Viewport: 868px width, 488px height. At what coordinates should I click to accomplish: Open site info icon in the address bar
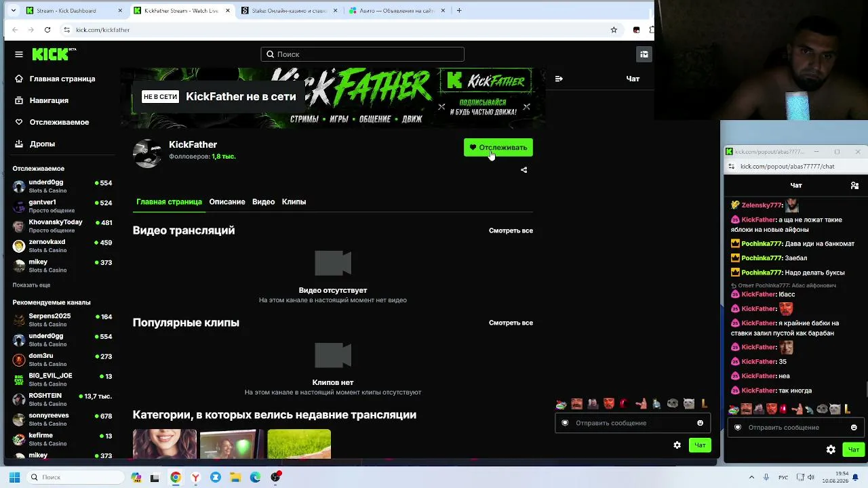point(66,30)
